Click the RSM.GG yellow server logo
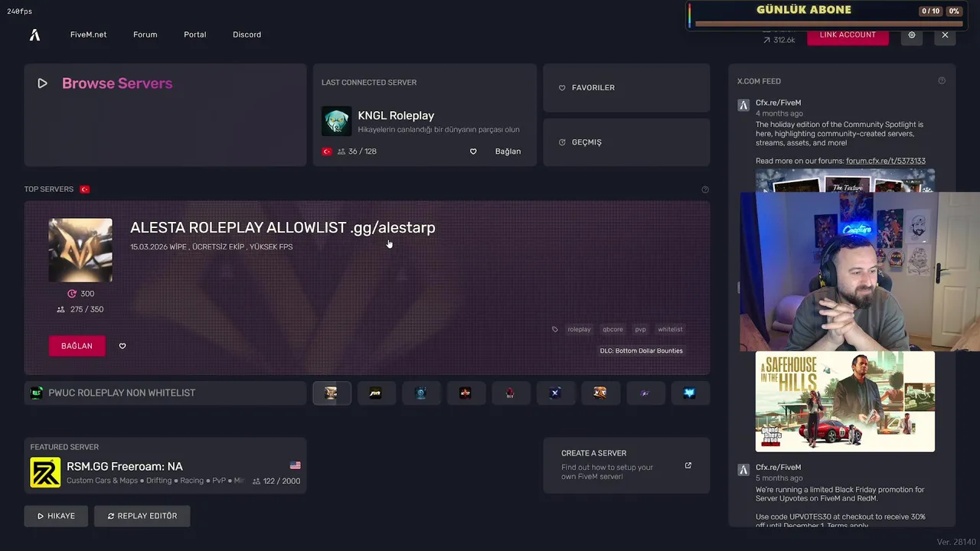Viewport: 980px width, 551px height. point(45,473)
